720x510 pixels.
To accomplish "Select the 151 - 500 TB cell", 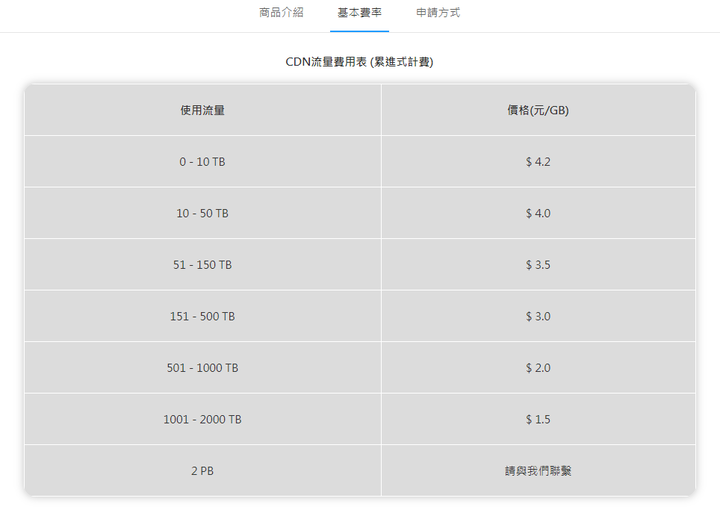I will (x=202, y=316).
